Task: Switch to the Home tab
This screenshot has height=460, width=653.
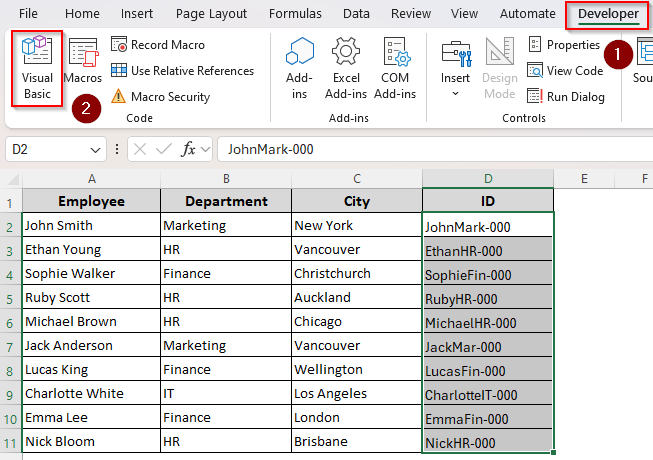Action: point(82,14)
